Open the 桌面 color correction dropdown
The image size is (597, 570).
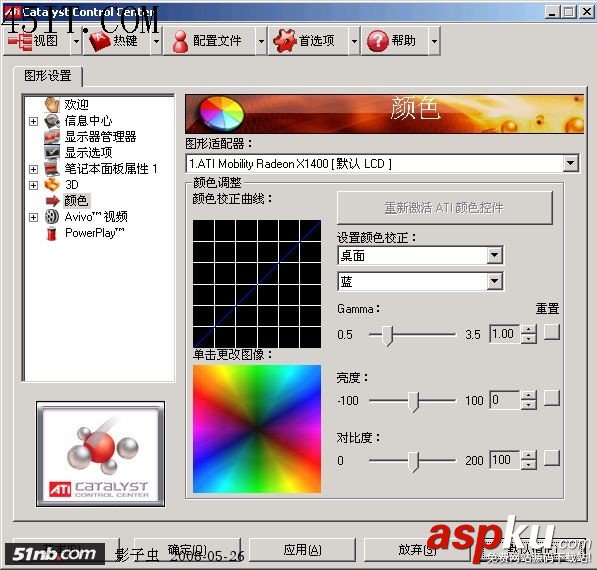click(494, 255)
